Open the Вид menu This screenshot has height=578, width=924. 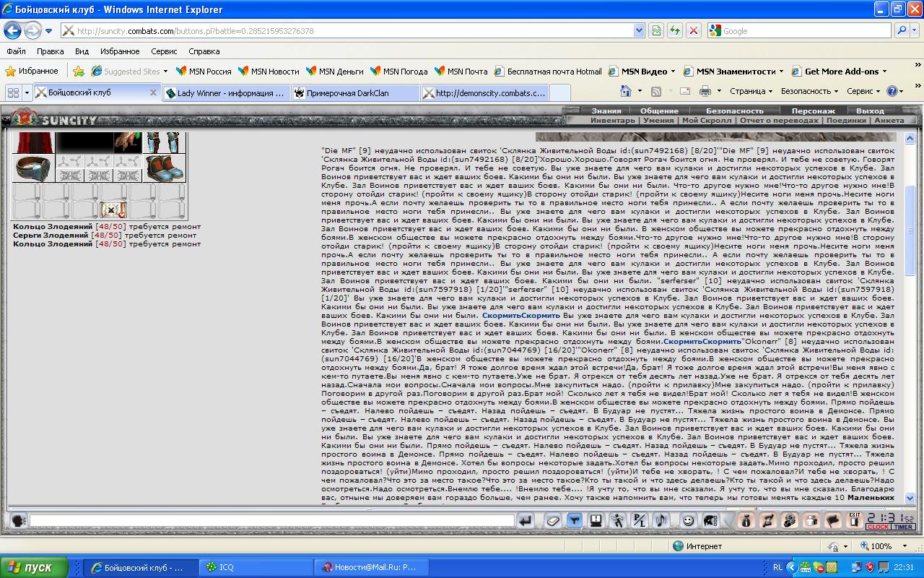pyautogui.click(x=82, y=51)
